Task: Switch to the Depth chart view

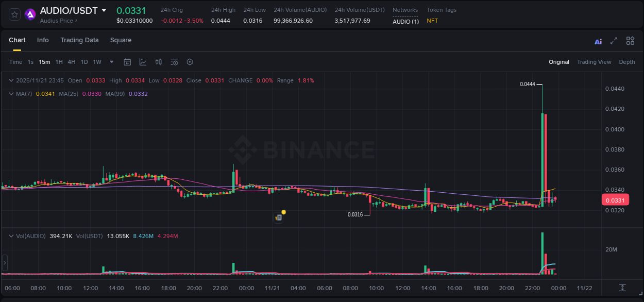Action: (x=626, y=62)
